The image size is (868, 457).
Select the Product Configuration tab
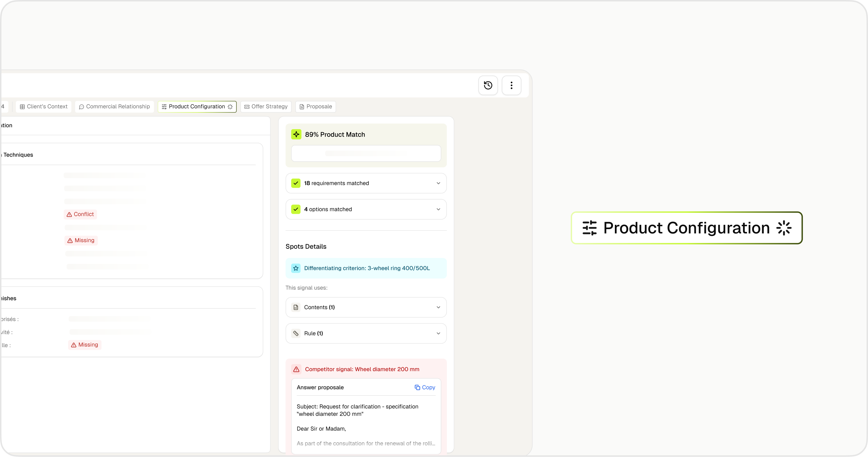tap(197, 106)
